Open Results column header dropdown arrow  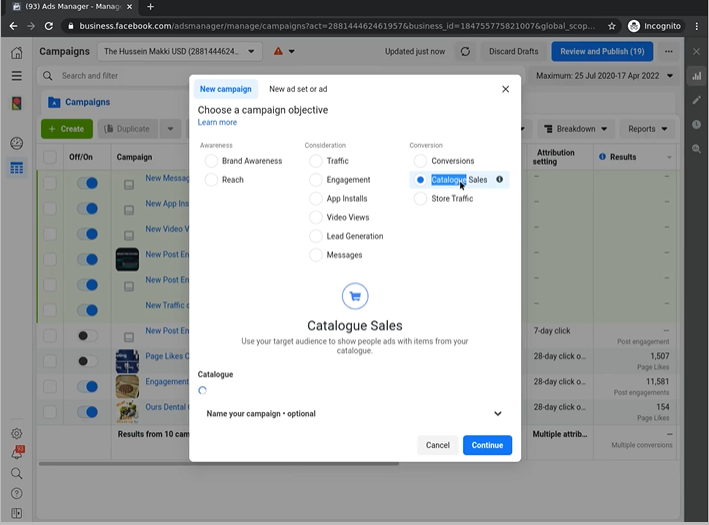pyautogui.click(x=669, y=157)
